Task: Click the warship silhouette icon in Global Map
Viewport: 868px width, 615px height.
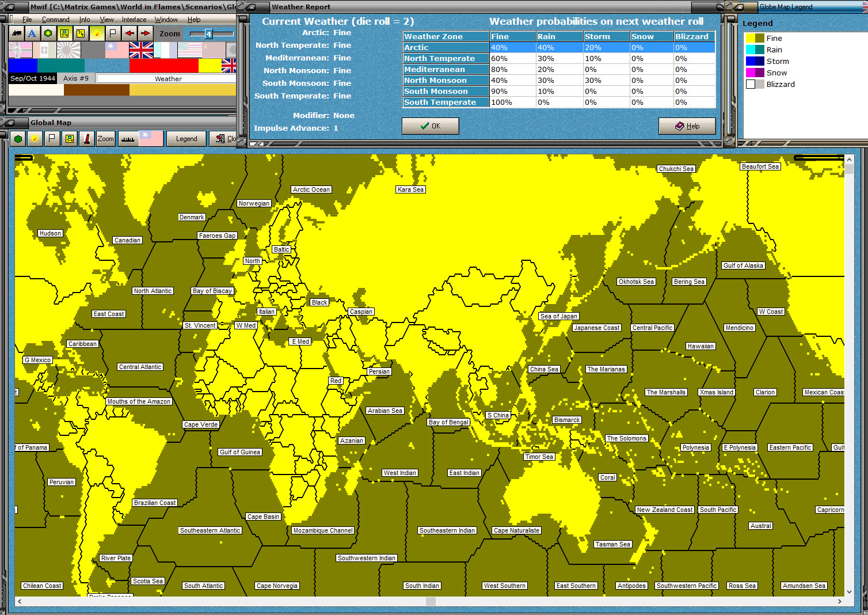Action: click(128, 139)
